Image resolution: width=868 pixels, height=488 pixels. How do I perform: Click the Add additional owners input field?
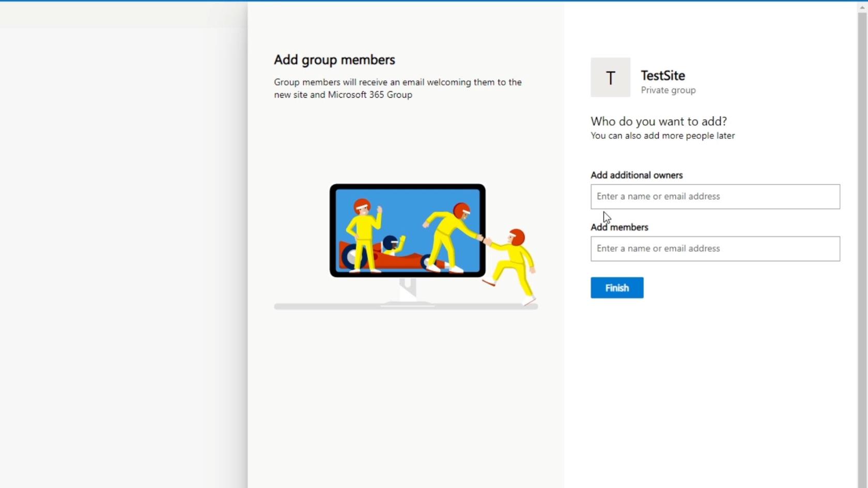coord(715,197)
